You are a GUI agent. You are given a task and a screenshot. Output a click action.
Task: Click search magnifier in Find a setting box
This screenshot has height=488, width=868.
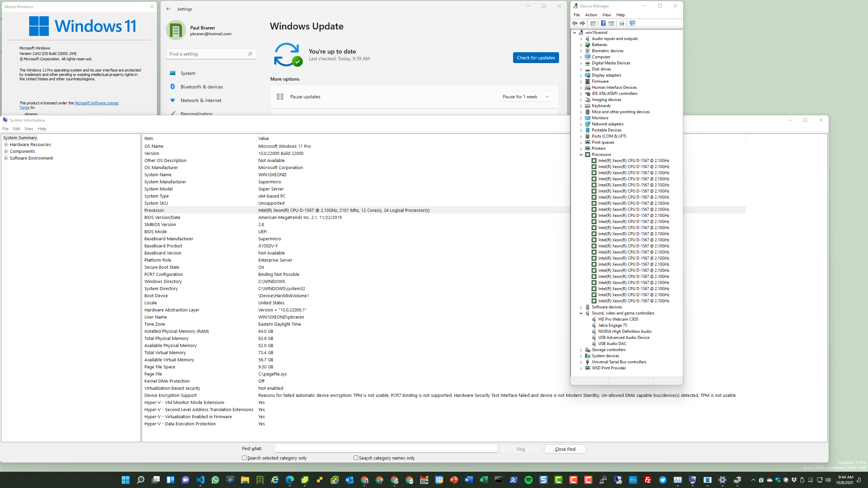pyautogui.click(x=250, y=54)
